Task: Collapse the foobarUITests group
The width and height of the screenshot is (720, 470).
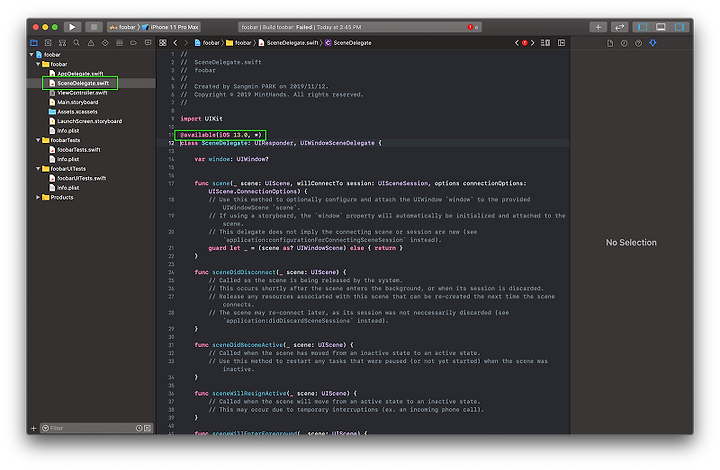Action: point(38,168)
